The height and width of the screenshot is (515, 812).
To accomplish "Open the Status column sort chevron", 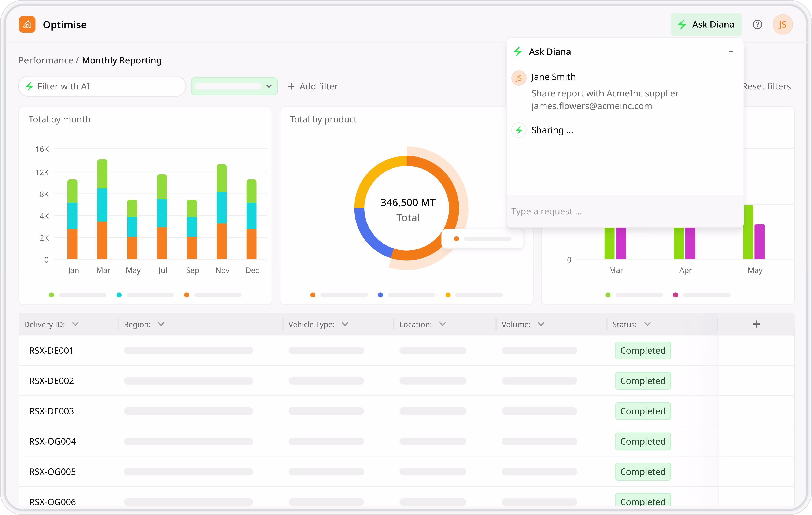I will pos(647,324).
